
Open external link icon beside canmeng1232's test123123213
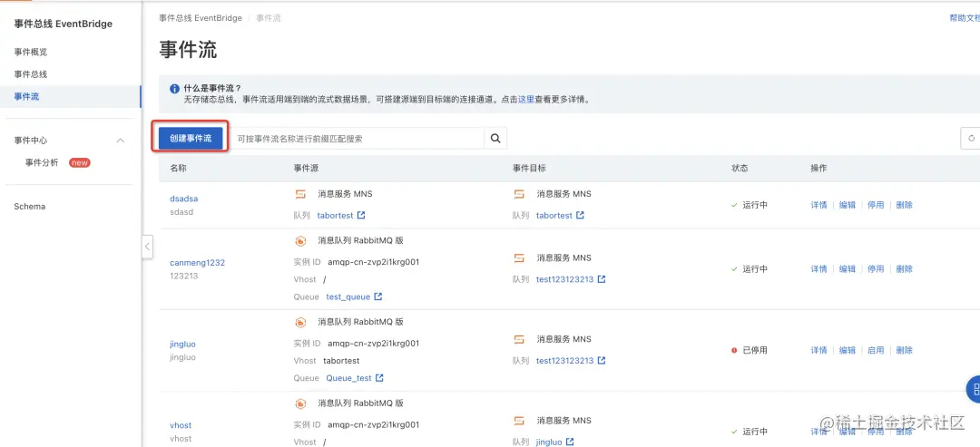coord(602,279)
